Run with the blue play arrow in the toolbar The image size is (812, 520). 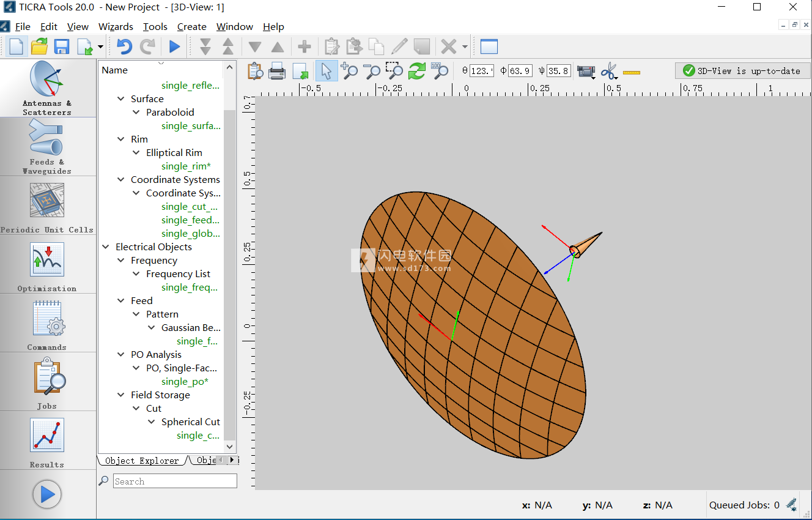174,46
